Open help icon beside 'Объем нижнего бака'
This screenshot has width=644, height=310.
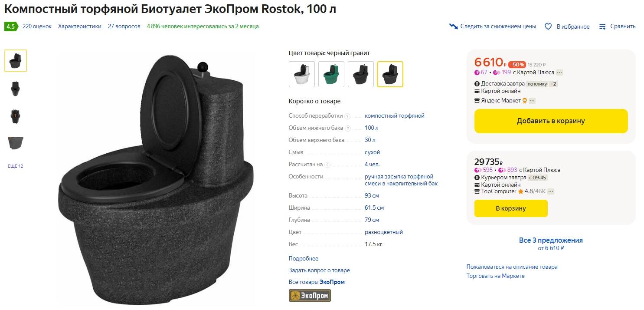[347, 128]
